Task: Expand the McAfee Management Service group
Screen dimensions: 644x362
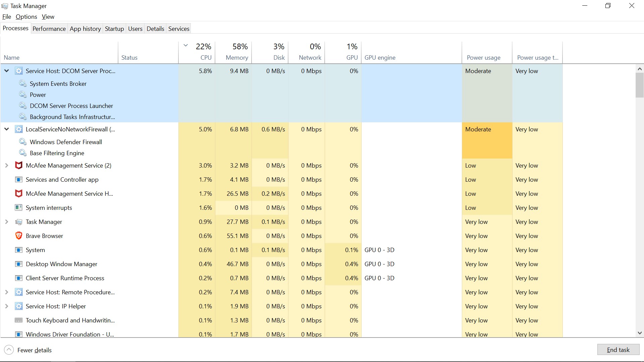Action: (6, 165)
